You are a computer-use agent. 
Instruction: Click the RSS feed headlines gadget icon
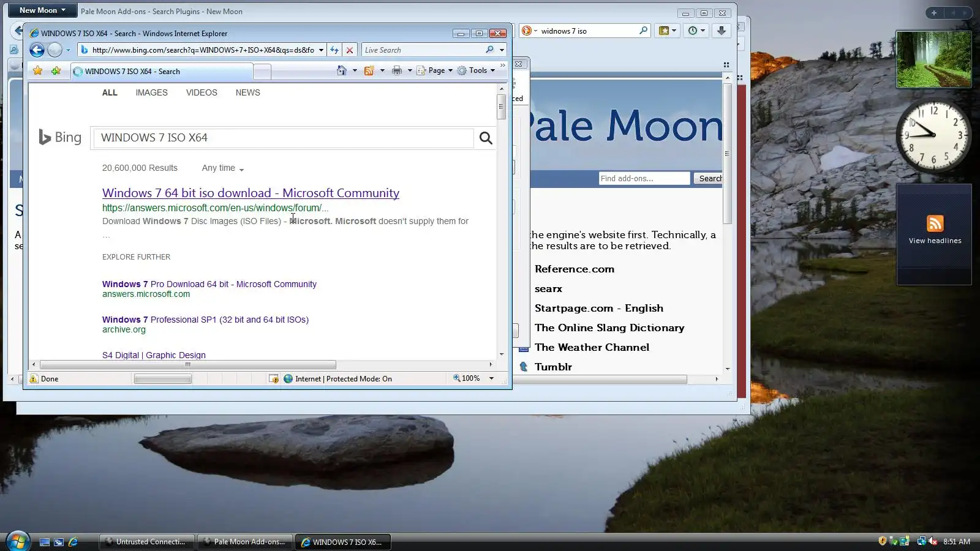(935, 223)
